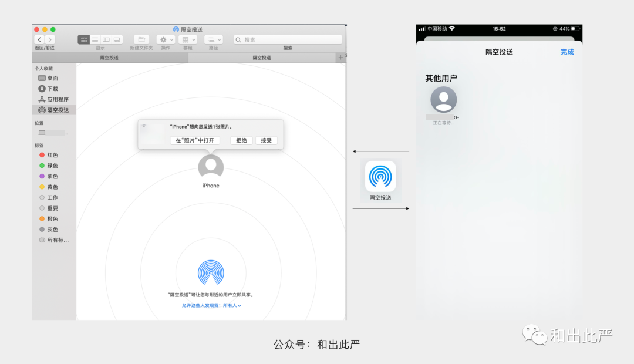Screen dimensions: 634x364
Task: Open 桌面 in the sidebar
Action: coord(53,78)
